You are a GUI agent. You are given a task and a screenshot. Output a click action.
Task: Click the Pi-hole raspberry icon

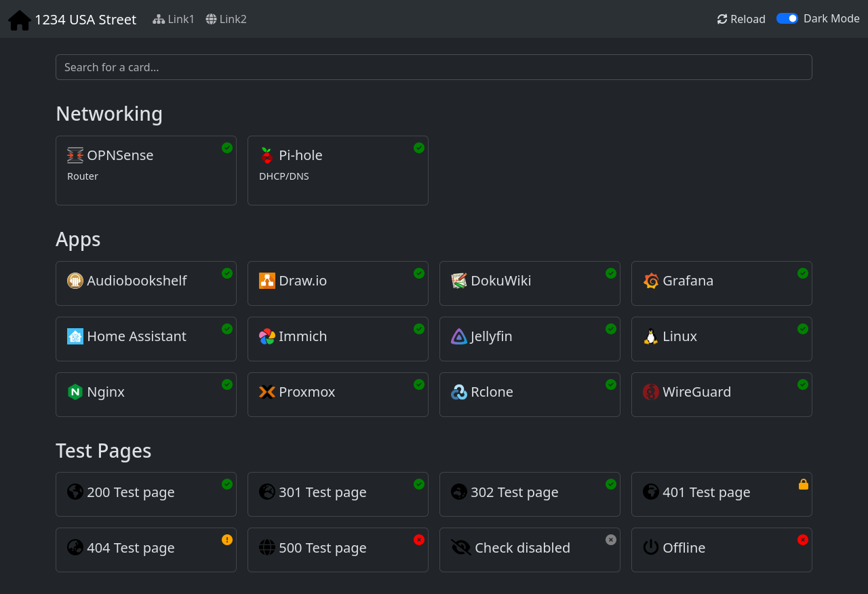[267, 155]
